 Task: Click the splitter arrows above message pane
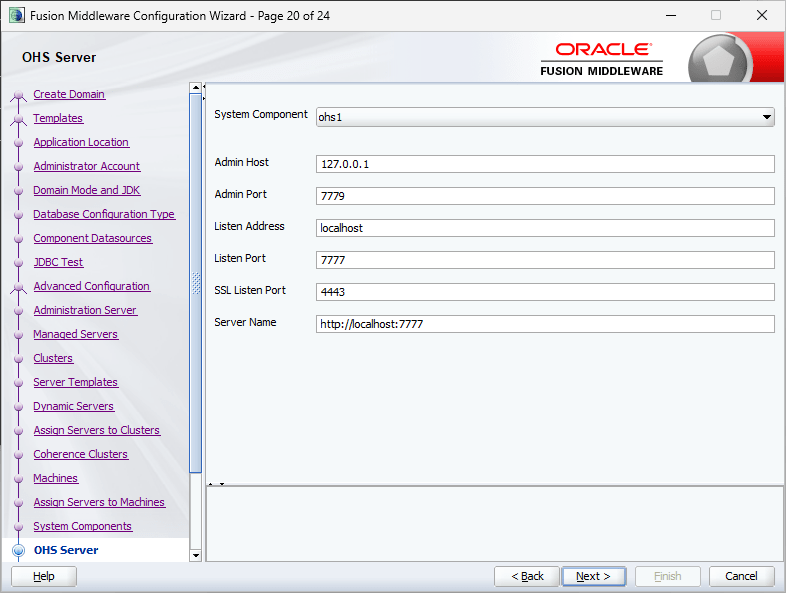coord(216,484)
